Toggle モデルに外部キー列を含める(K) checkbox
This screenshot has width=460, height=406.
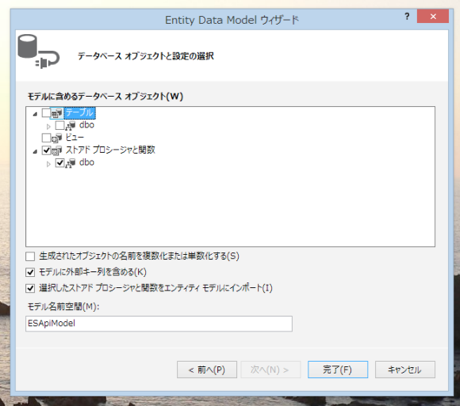pos(30,272)
